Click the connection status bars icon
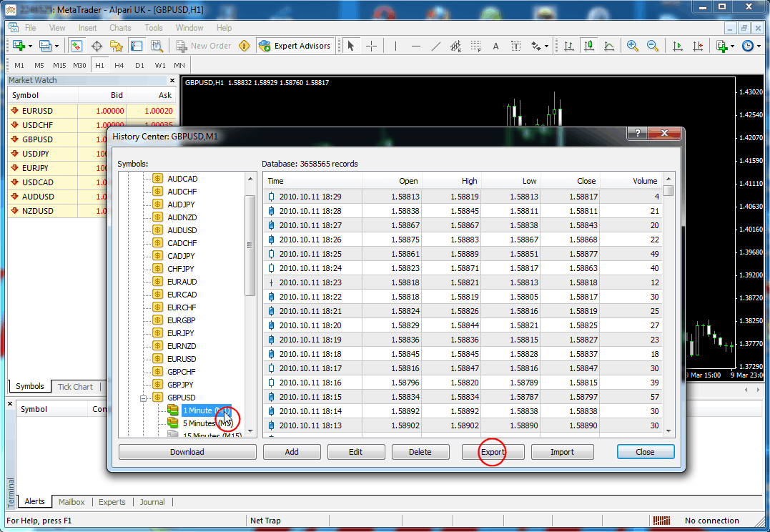 (x=661, y=521)
